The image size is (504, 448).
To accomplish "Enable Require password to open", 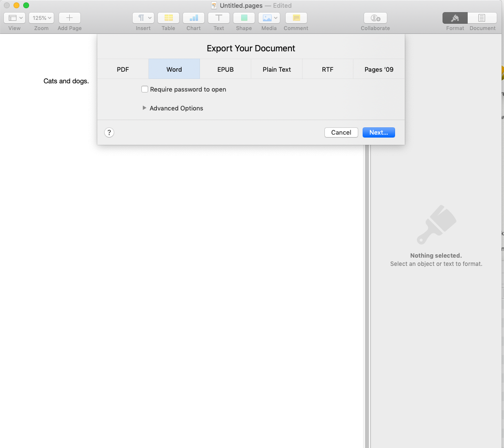I will click(145, 90).
